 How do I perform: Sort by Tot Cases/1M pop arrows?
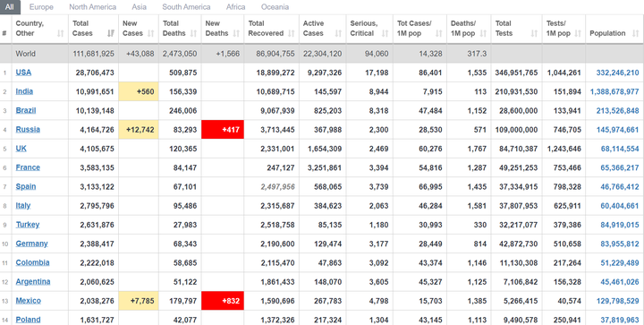coord(439,33)
